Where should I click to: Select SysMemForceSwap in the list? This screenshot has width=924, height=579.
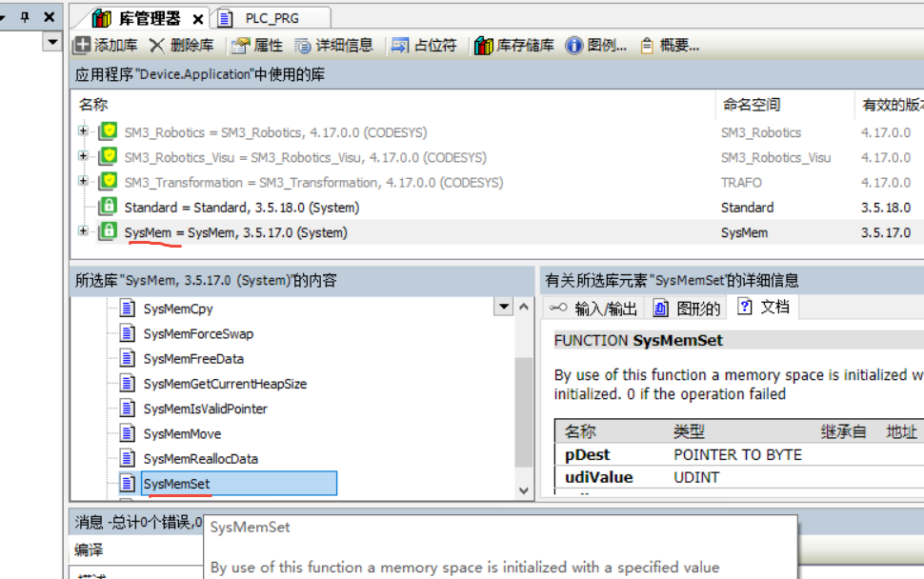(198, 334)
